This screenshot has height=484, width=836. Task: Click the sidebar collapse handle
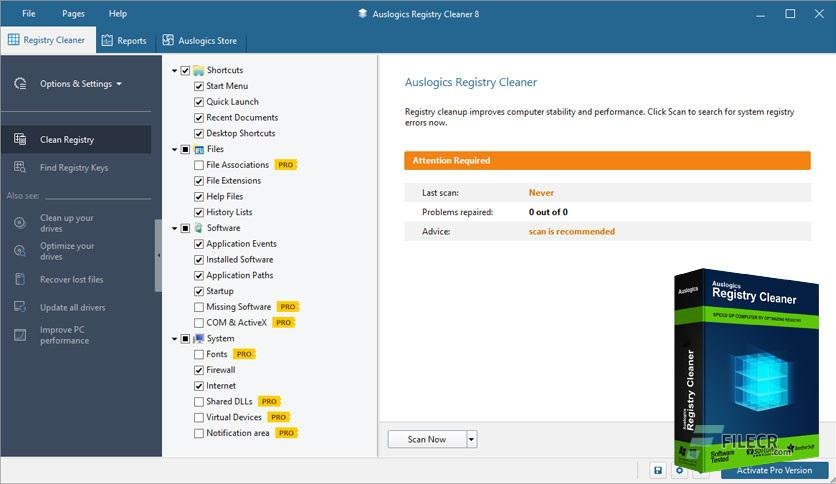point(158,255)
